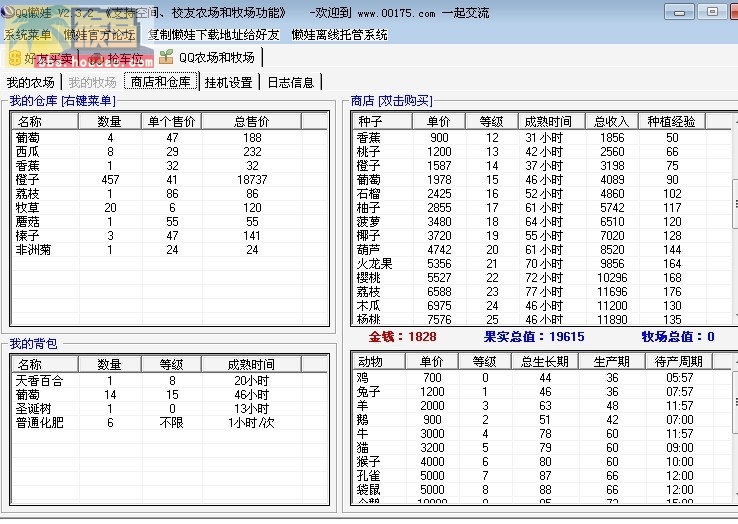Sort warehouse by 名称 column header
Image resolution: width=738 pixels, height=524 pixels.
coord(45,122)
